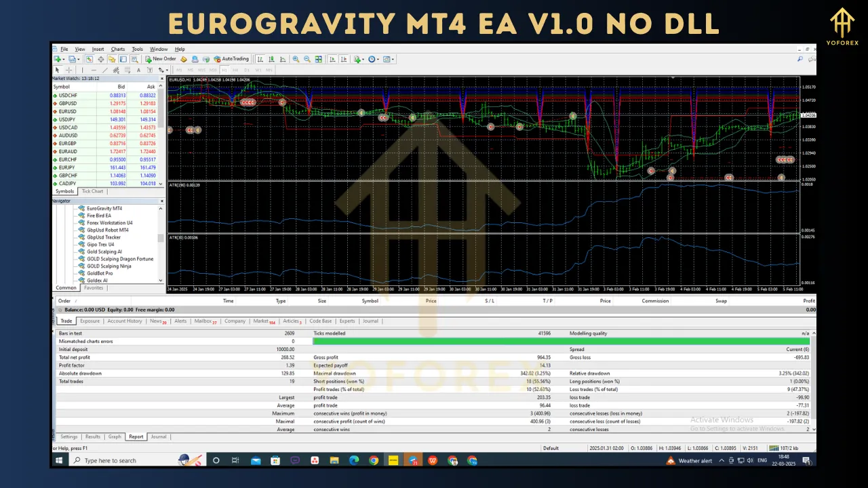This screenshot has height=488, width=868.
Task: Open the Strategy Tester toolbar icon
Action: click(135, 59)
